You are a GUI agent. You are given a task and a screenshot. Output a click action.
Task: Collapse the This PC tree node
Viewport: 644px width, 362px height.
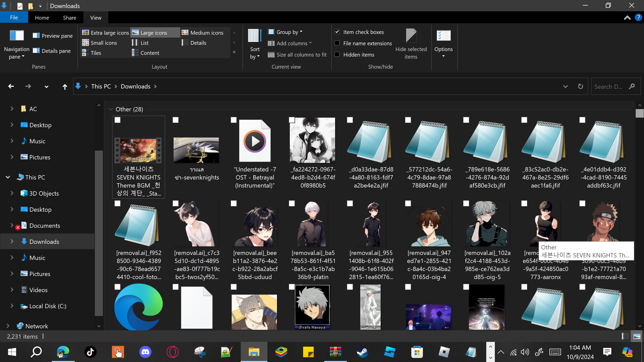pos(8,177)
